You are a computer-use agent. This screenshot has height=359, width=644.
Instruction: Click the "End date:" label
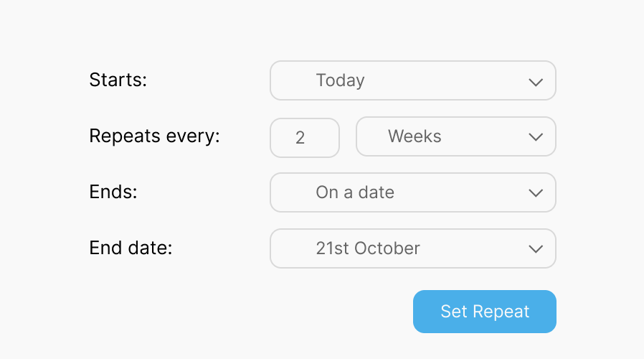point(131,248)
